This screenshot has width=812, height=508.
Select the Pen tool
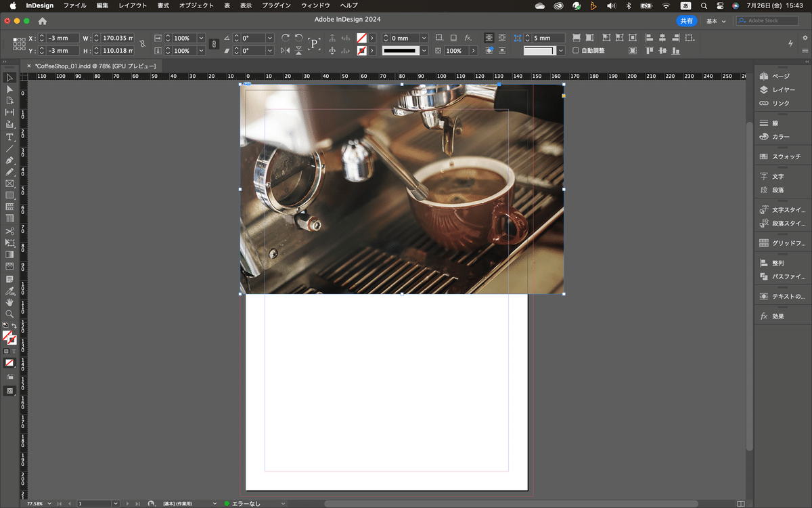coord(9,161)
